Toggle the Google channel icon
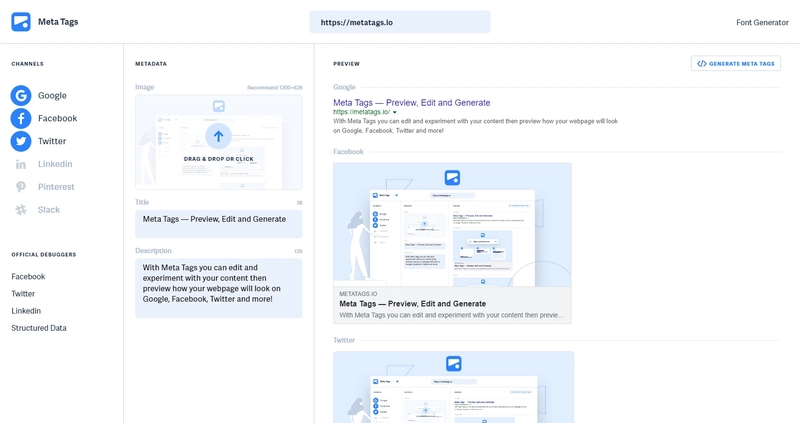 [x=21, y=95]
